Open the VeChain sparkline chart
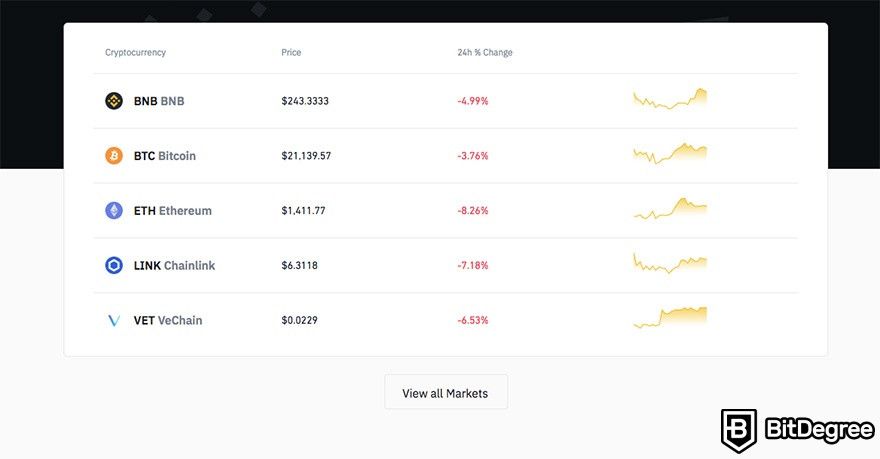The height and width of the screenshot is (459, 880). click(x=670, y=317)
